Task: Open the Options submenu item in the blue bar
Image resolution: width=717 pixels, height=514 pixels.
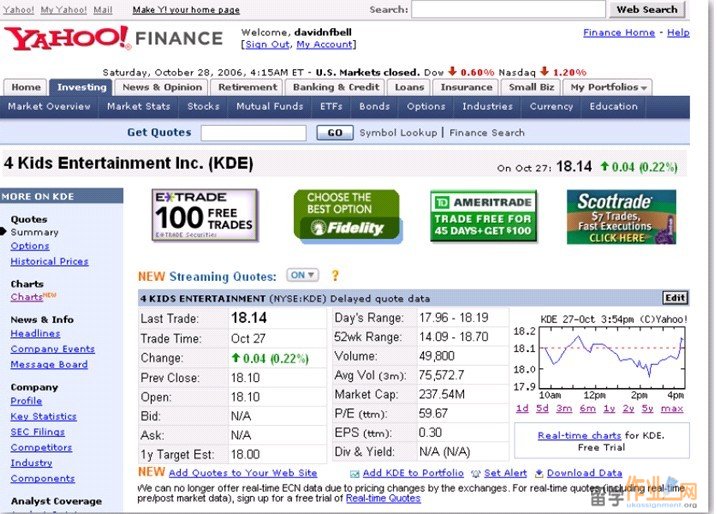Action: click(x=426, y=107)
